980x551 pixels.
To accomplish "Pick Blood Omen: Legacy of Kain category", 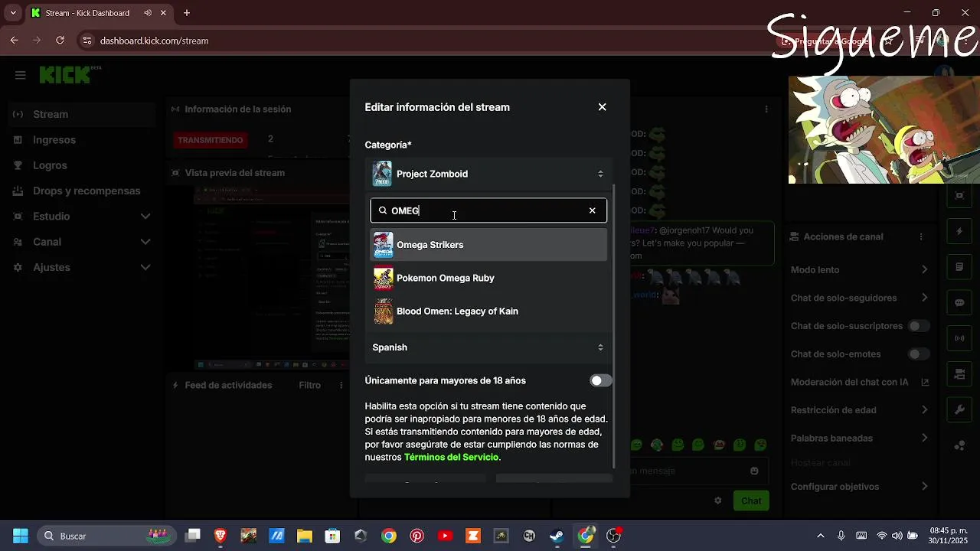I will (x=488, y=311).
